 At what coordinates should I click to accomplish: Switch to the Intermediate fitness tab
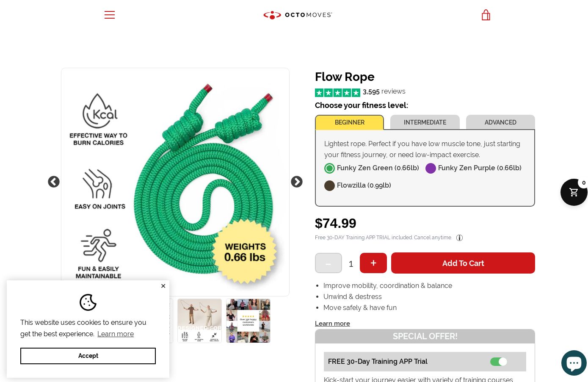click(425, 122)
